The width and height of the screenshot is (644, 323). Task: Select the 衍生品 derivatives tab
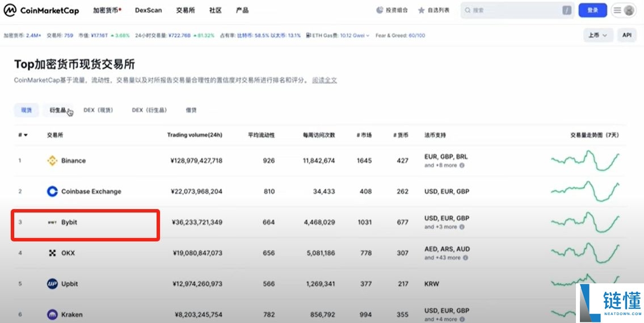point(57,110)
